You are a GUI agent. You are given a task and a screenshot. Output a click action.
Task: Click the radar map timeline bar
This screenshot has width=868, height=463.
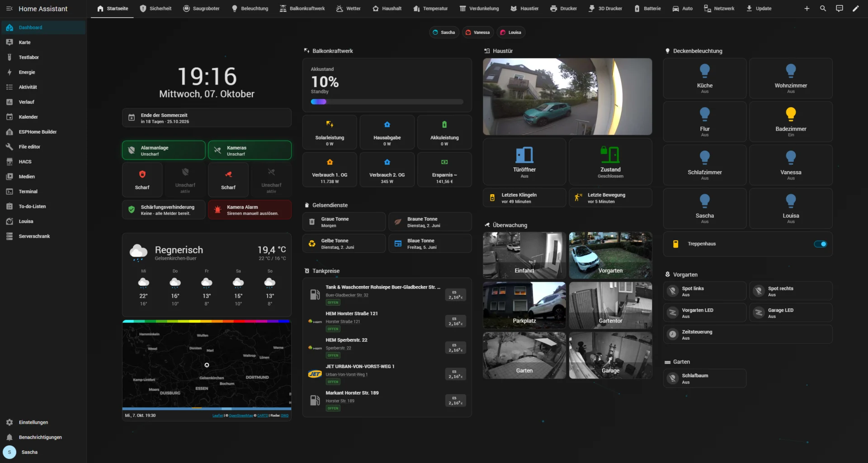tap(207, 409)
